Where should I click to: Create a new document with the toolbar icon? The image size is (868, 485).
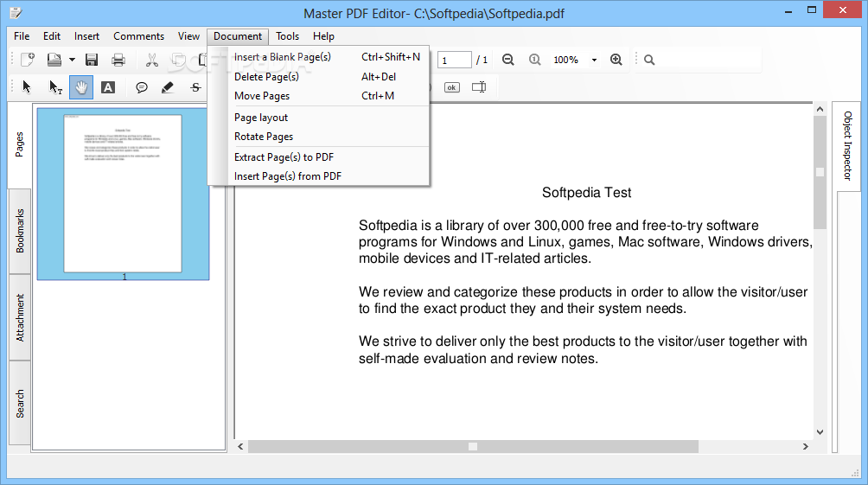pyautogui.click(x=27, y=60)
